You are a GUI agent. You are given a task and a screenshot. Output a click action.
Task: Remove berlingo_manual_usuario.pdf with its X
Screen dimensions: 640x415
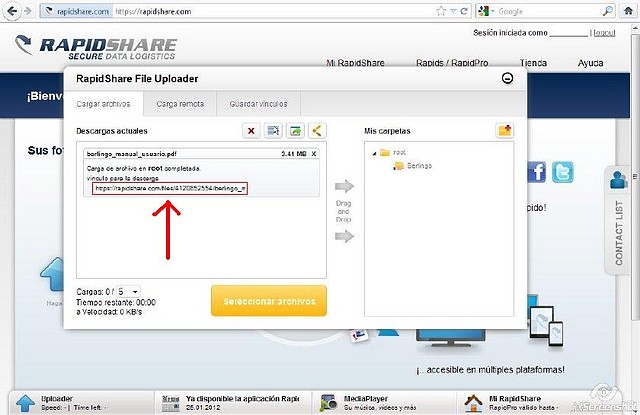(x=313, y=154)
